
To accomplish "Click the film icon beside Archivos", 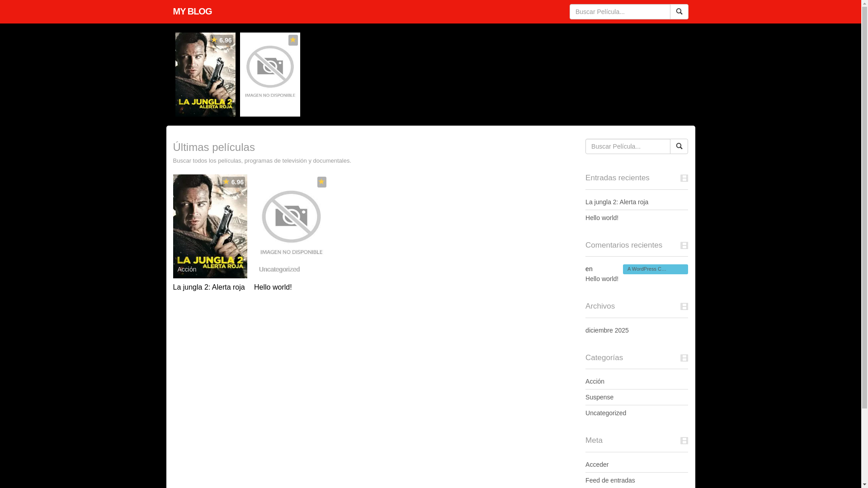I will click(684, 306).
